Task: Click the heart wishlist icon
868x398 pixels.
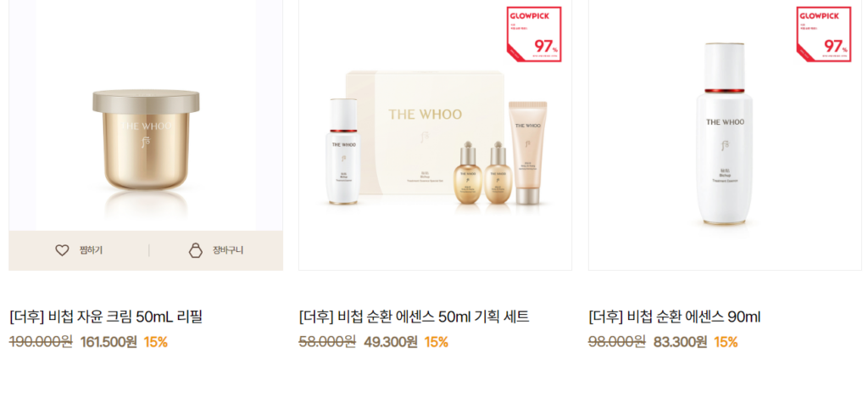Action: click(62, 250)
